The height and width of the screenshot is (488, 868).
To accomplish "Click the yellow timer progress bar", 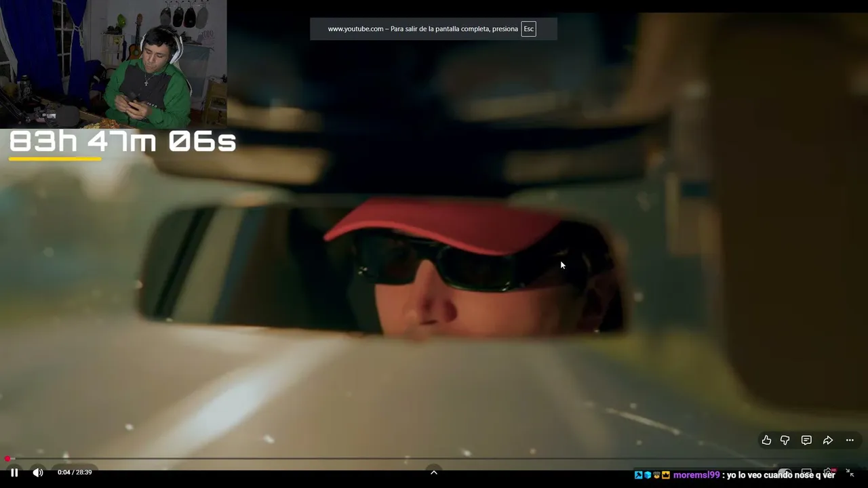I will pos(55,159).
